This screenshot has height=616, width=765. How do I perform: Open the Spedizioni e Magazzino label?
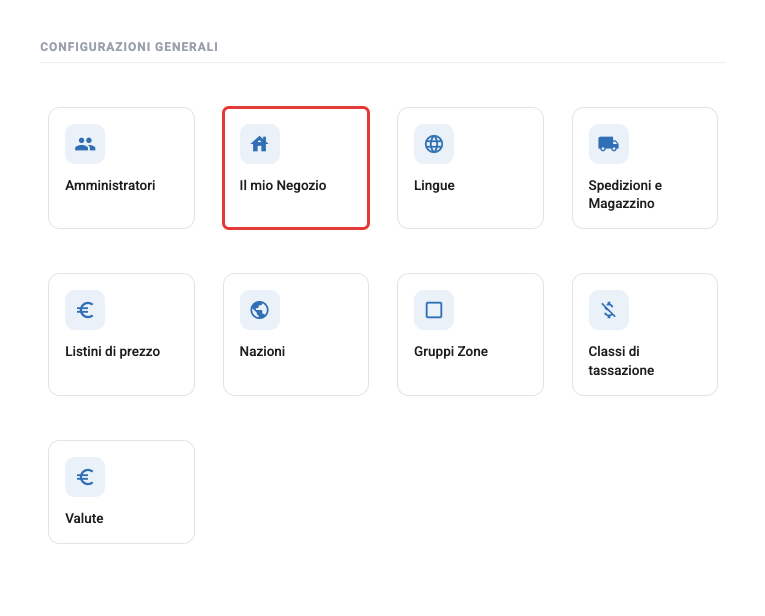pos(625,194)
